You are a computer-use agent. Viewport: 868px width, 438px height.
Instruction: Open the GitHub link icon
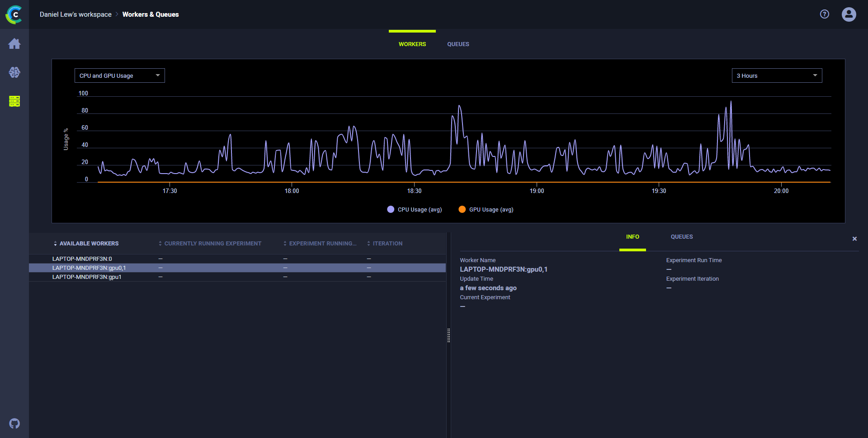click(x=14, y=424)
